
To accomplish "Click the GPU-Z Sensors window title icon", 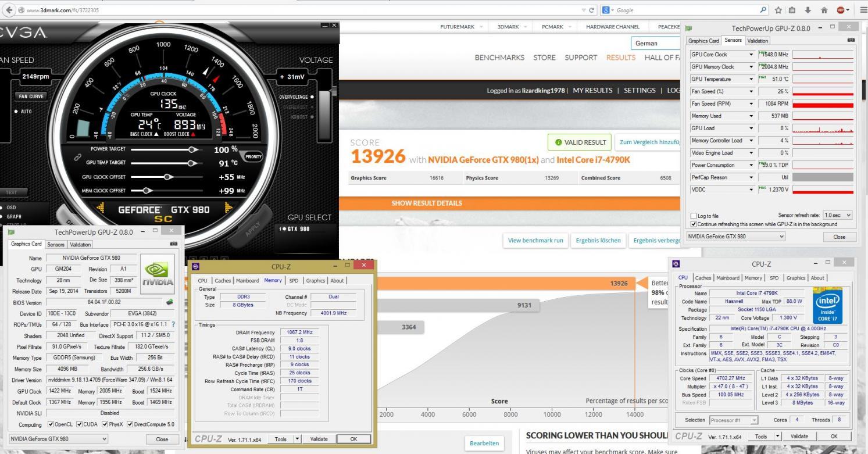I will (x=689, y=28).
